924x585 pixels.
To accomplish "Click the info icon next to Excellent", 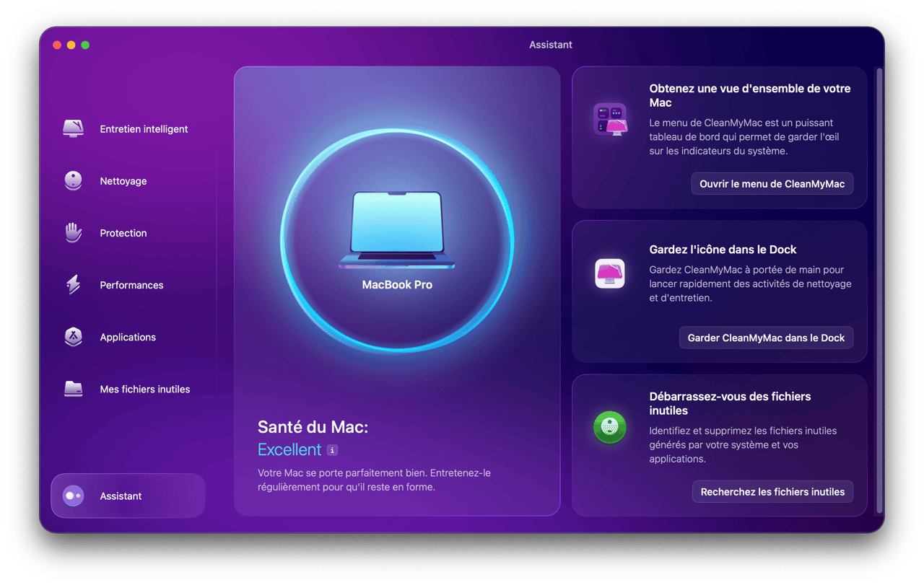I will 332,449.
